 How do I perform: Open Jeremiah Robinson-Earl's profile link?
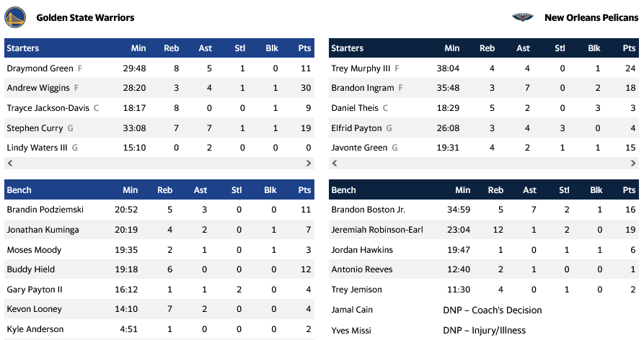pyautogui.click(x=377, y=230)
